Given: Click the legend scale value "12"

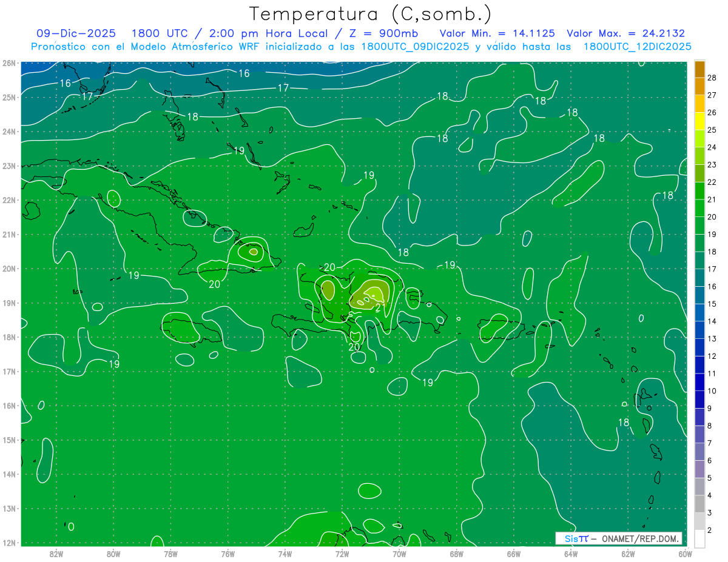Looking at the screenshot, I should 712,356.
